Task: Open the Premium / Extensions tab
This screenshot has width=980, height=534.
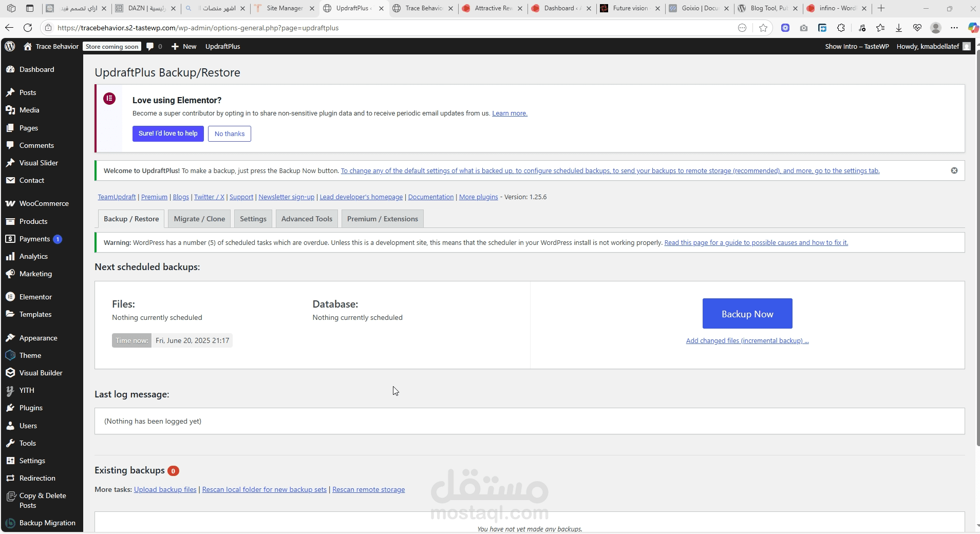Action: click(383, 219)
